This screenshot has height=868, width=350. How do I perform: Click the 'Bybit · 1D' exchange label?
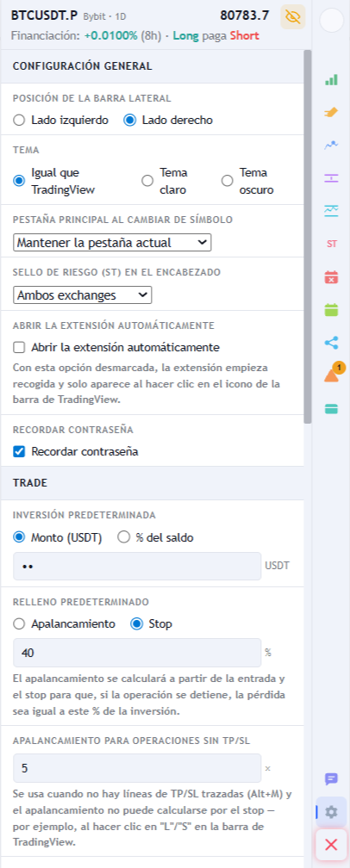click(x=104, y=16)
